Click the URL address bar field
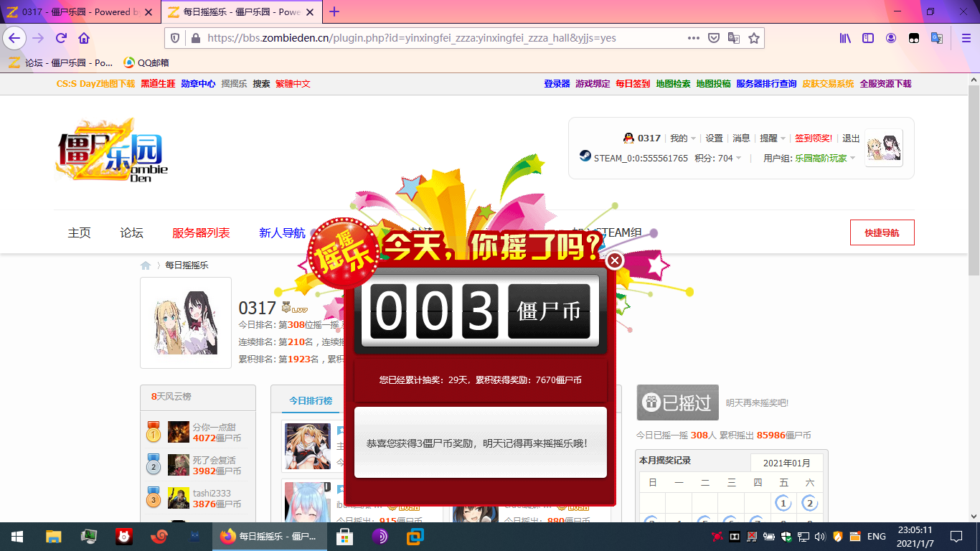980x551 pixels. click(430, 39)
